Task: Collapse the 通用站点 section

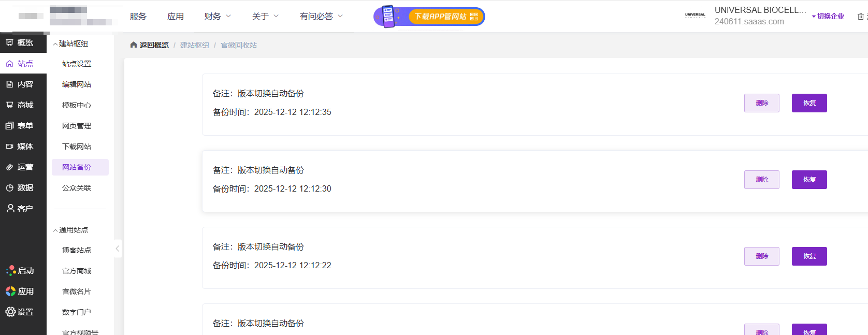Action: (x=55, y=230)
